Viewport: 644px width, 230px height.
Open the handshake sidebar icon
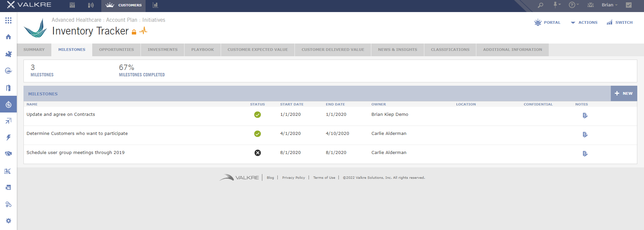pos(8,154)
